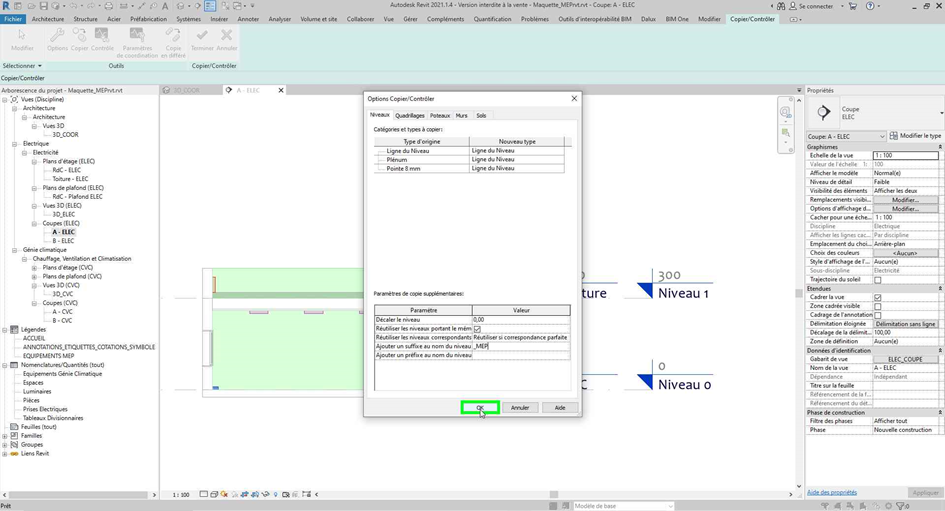This screenshot has height=511, width=945.
Task: Toggle Réutiliser les niveaux portant le même nom checkbox
Action: coord(477,329)
